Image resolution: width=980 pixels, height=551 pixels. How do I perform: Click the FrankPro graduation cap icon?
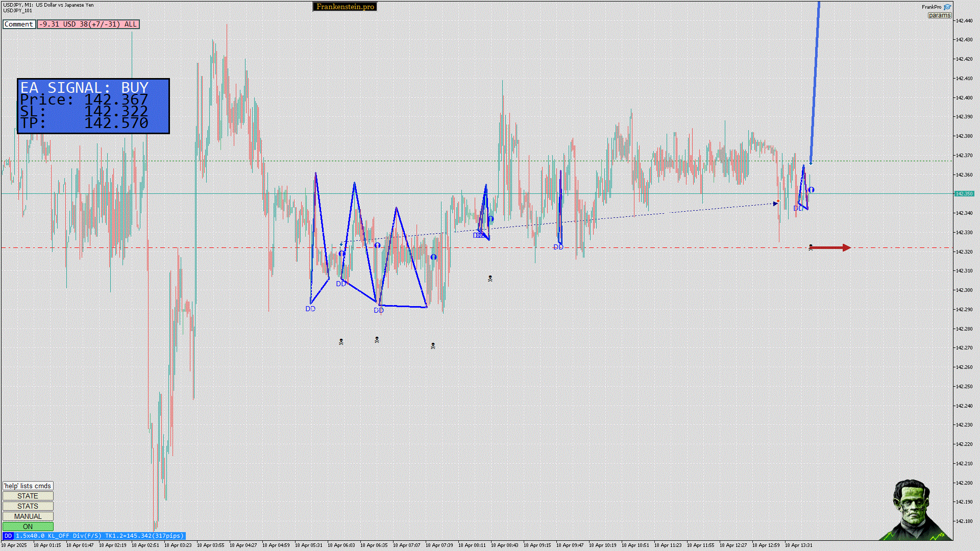coord(947,7)
